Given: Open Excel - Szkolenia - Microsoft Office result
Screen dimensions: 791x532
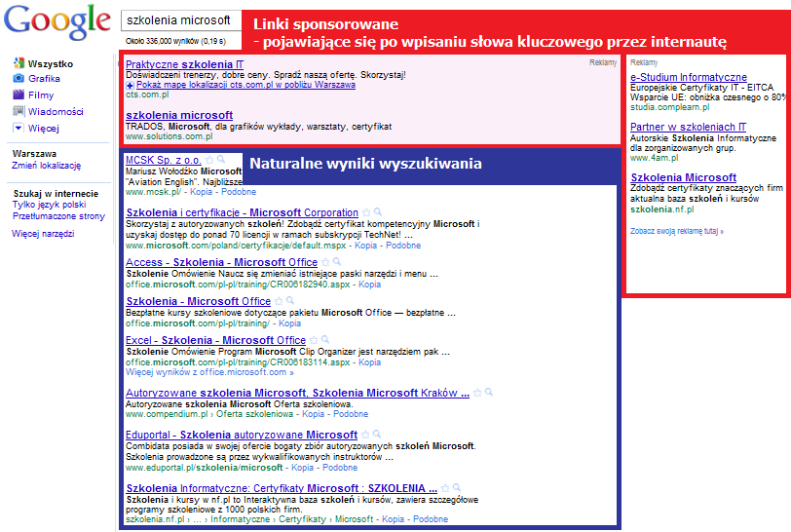Looking at the screenshot, I should 215,340.
